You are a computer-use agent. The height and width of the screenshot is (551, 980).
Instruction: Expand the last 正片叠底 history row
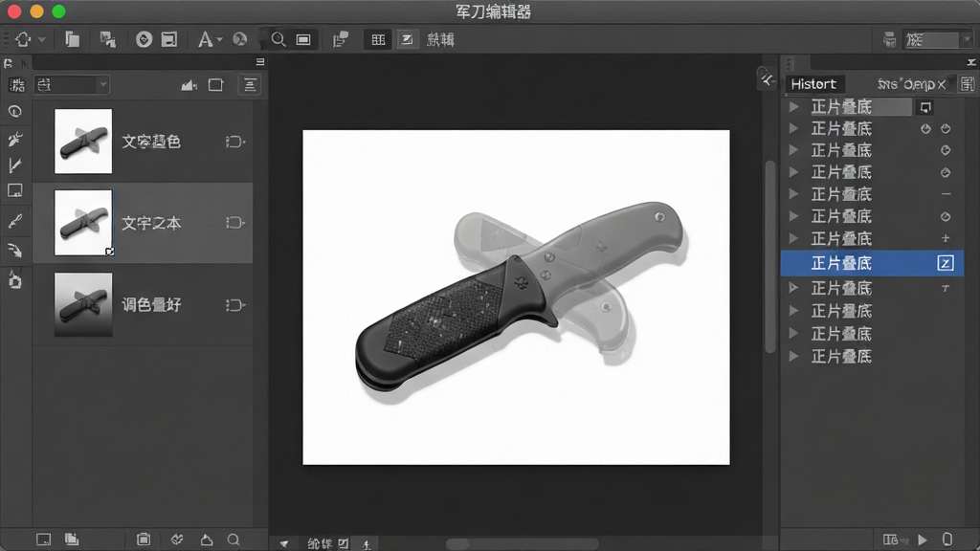click(793, 356)
